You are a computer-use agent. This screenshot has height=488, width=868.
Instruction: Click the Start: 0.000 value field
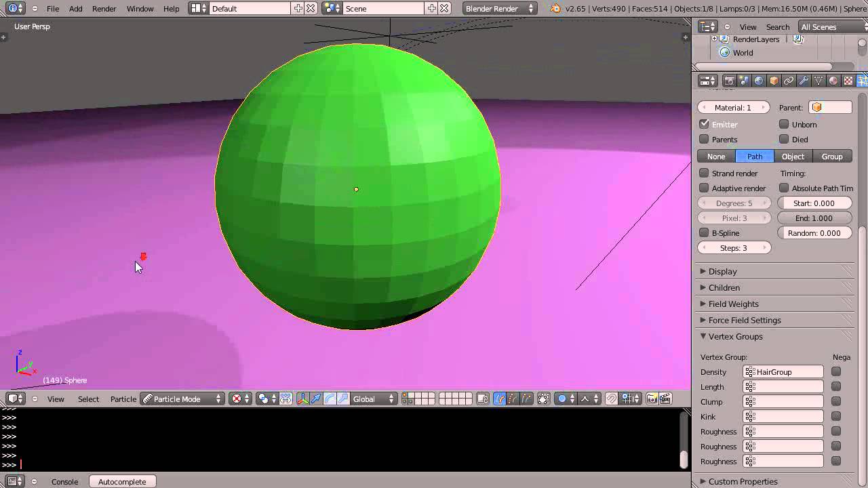(814, 203)
